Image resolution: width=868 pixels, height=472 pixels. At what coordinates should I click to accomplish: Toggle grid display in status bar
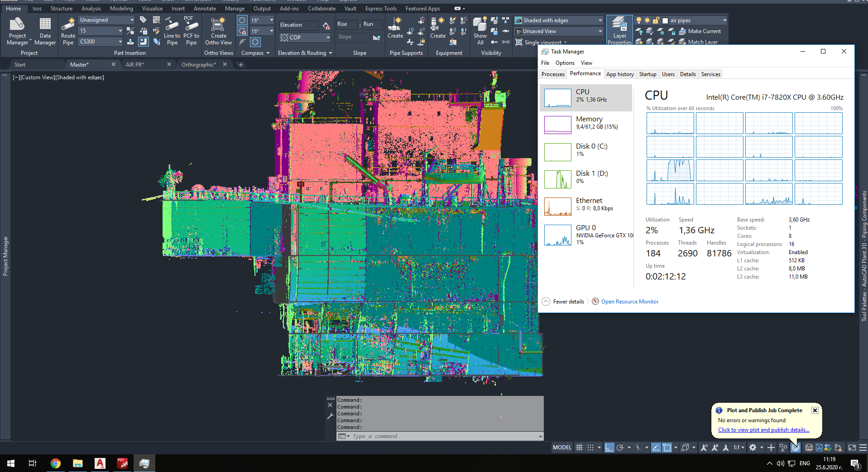tap(579, 448)
